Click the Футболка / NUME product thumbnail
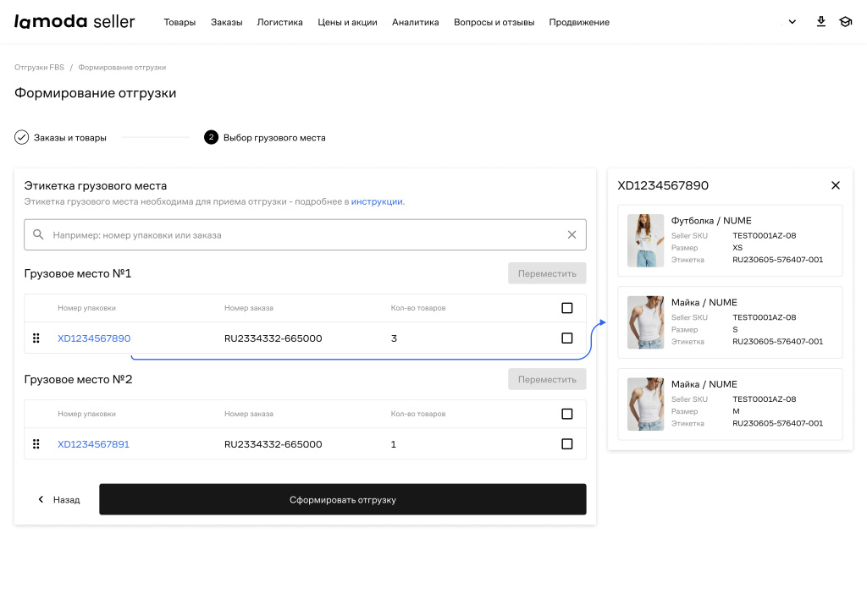 [x=645, y=240]
